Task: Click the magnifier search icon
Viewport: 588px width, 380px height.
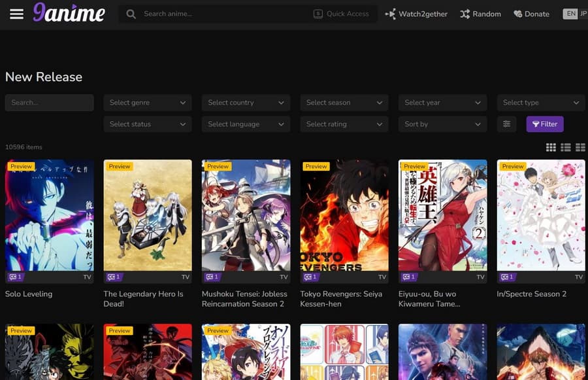Action: pos(131,14)
